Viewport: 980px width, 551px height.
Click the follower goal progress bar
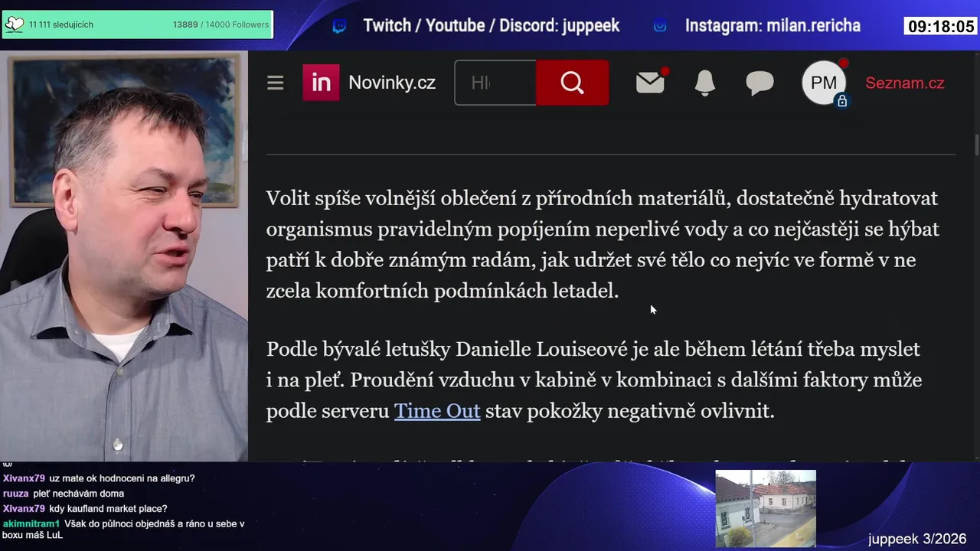(x=138, y=24)
